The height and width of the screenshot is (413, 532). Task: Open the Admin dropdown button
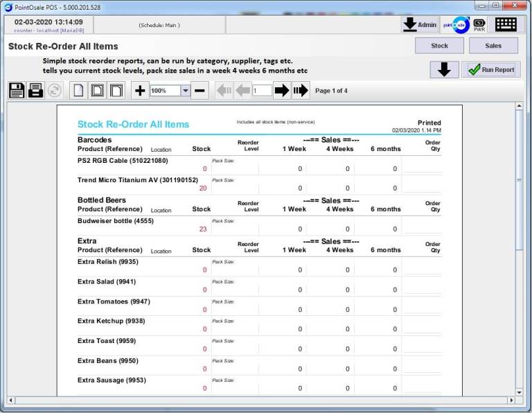pyautogui.click(x=420, y=24)
